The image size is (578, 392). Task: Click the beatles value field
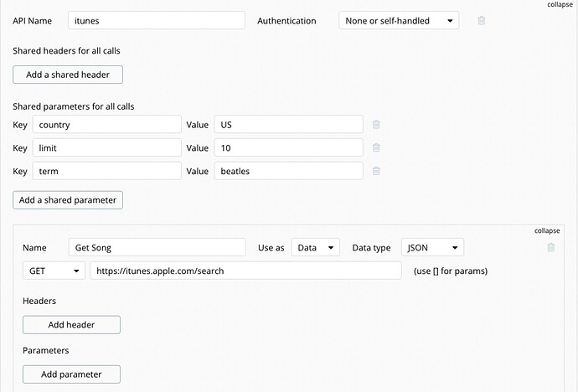pyautogui.click(x=288, y=171)
